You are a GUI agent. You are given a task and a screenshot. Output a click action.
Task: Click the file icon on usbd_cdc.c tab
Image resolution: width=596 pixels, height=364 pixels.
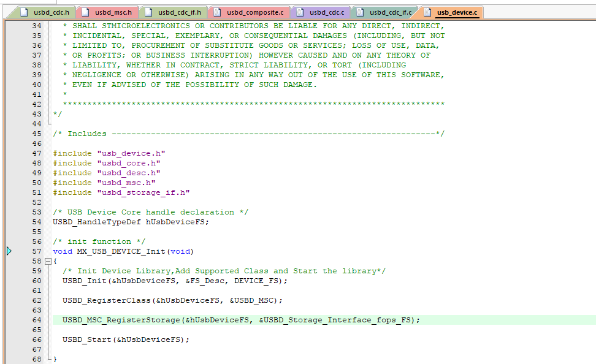click(x=300, y=12)
